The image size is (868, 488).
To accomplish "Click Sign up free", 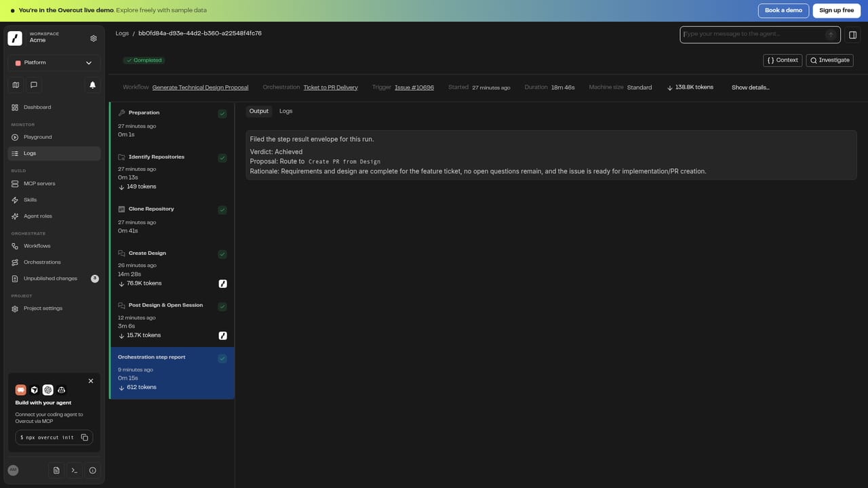I will (837, 11).
